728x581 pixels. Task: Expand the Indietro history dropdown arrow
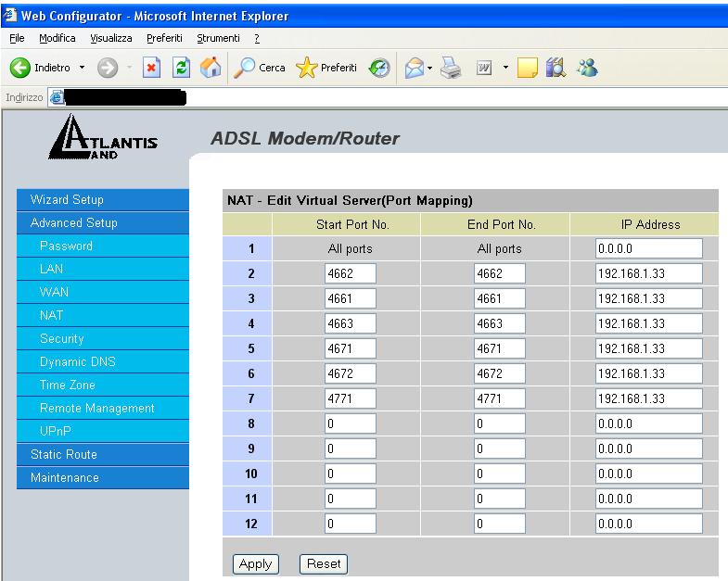[x=83, y=68]
